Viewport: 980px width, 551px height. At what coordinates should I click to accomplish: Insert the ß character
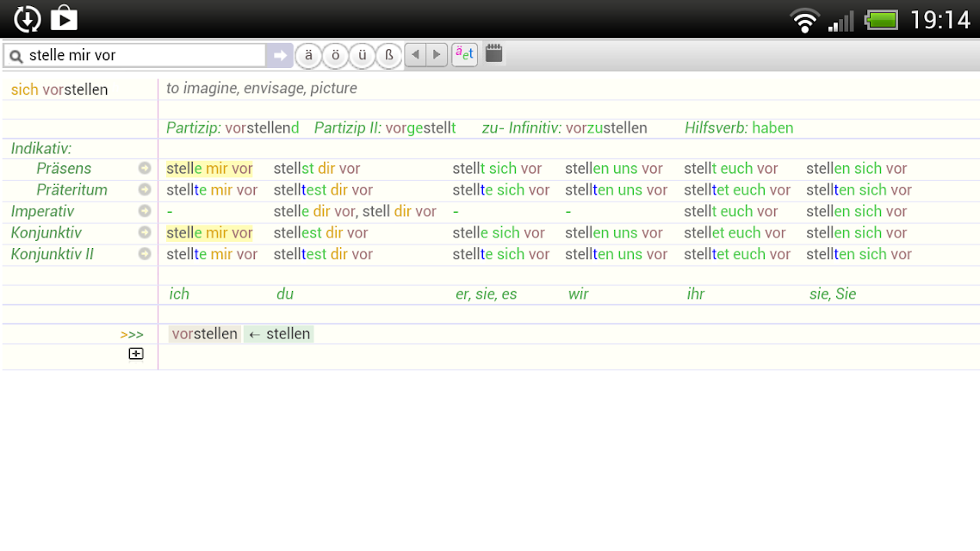tap(388, 56)
